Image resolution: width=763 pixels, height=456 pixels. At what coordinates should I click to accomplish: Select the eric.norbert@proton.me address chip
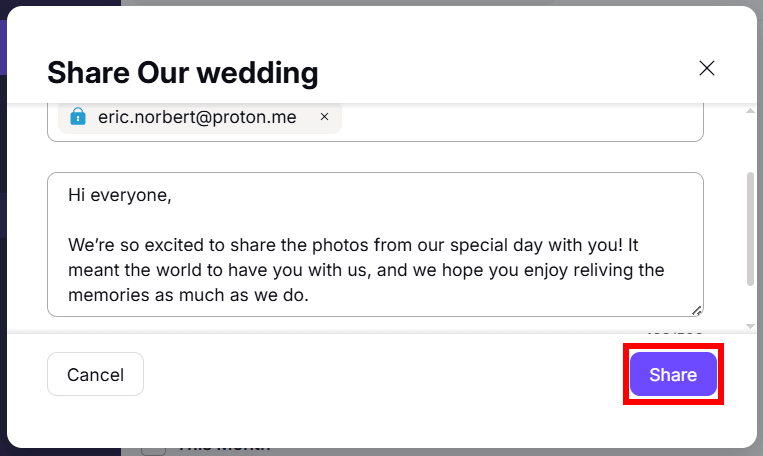tap(197, 117)
